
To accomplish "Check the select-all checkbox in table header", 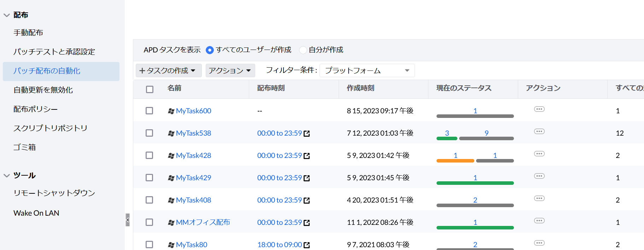I will [x=150, y=89].
